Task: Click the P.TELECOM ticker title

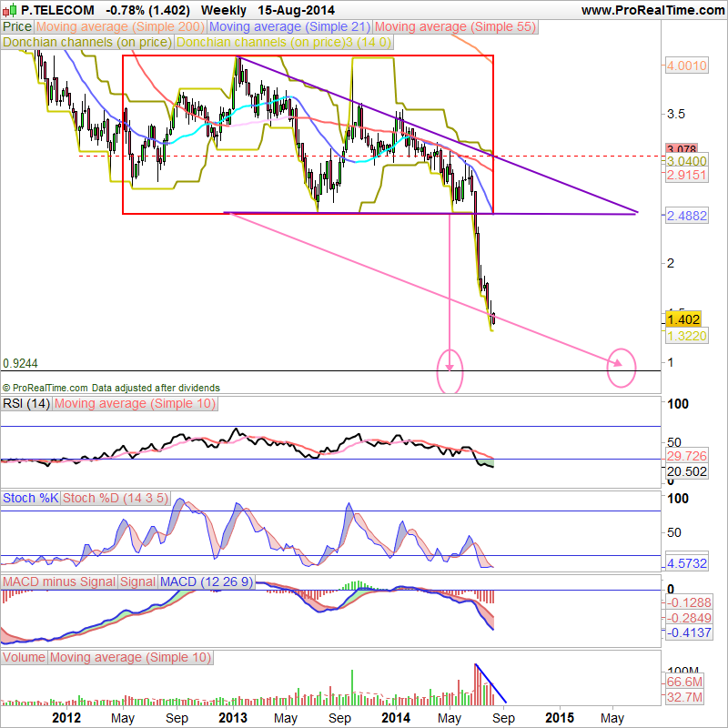Action: pyautogui.click(x=57, y=10)
